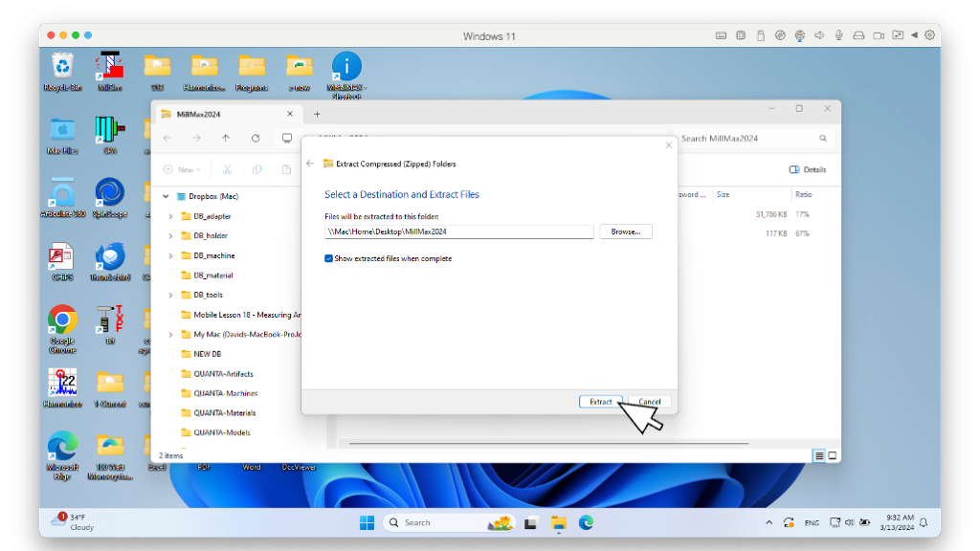Open the weather widget showing 34°F

72,522
